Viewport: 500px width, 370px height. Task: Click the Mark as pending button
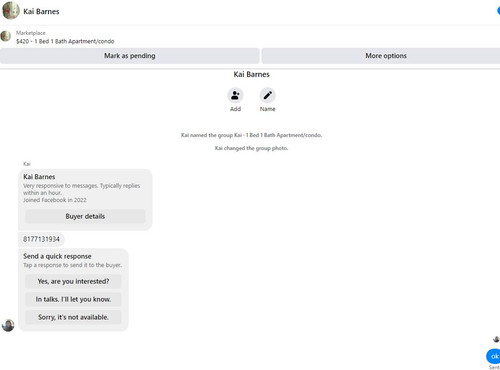pyautogui.click(x=130, y=56)
